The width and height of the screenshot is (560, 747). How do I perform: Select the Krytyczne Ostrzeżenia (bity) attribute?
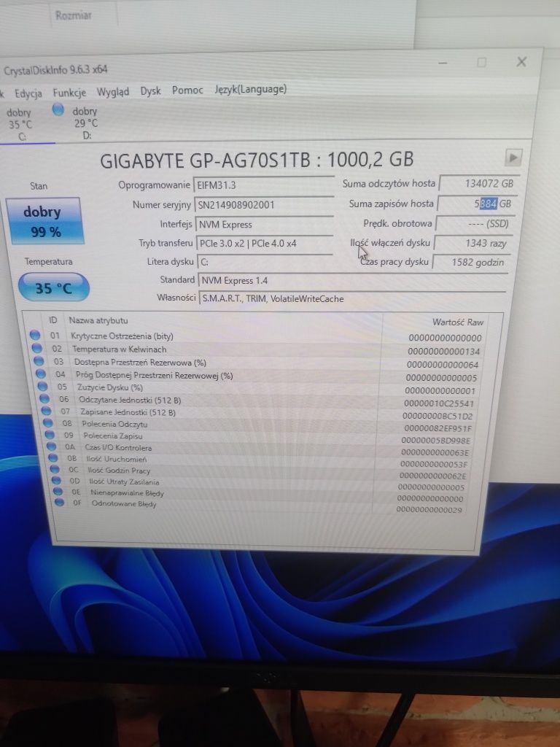(122, 336)
